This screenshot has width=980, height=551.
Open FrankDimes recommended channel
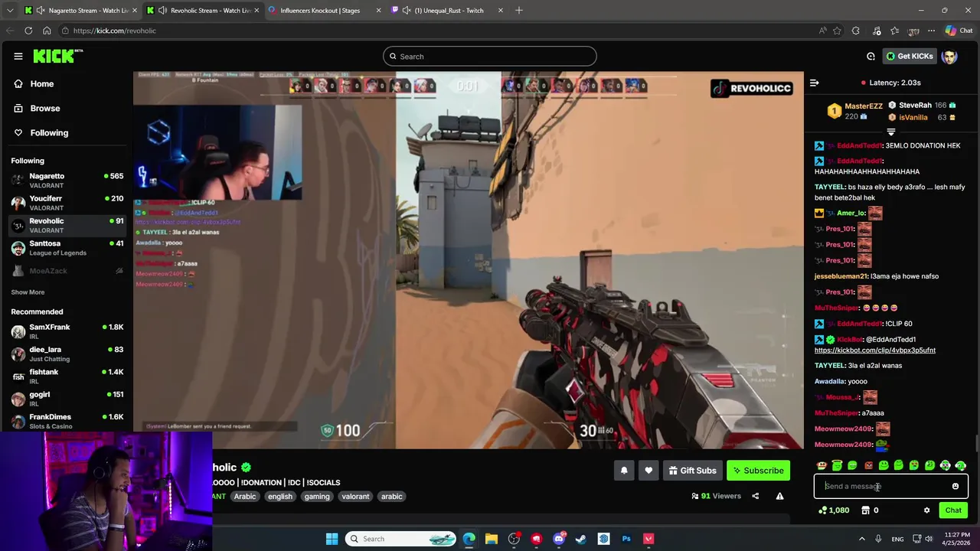67,421
